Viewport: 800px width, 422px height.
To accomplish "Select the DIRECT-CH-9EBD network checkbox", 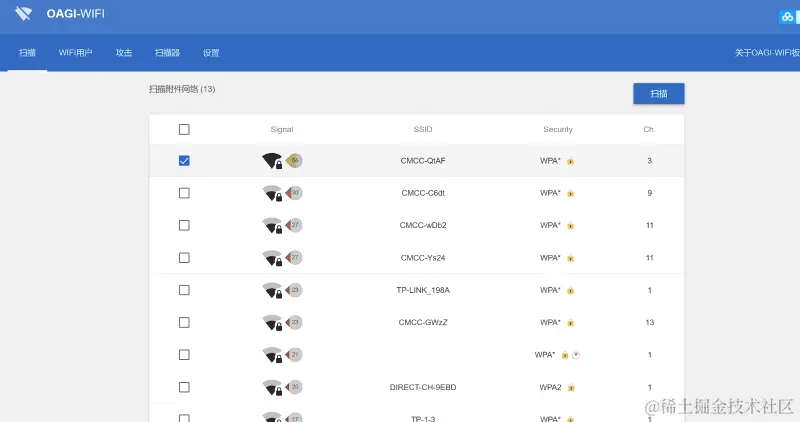I will pos(184,387).
